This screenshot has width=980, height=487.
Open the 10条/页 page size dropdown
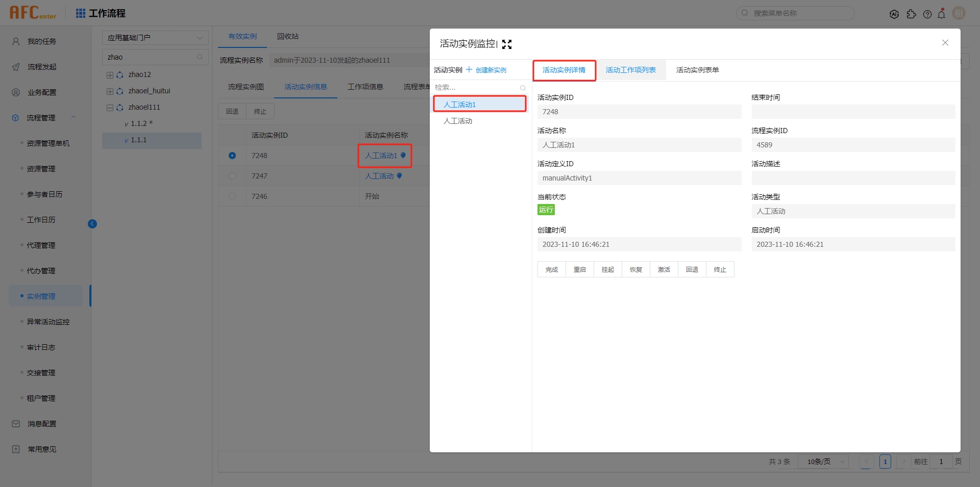823,462
